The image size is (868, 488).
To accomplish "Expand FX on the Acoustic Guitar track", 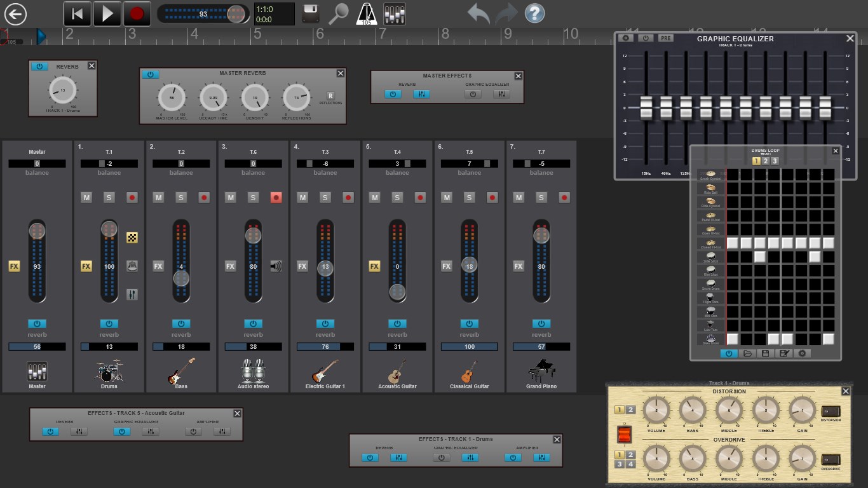I will 374,266.
